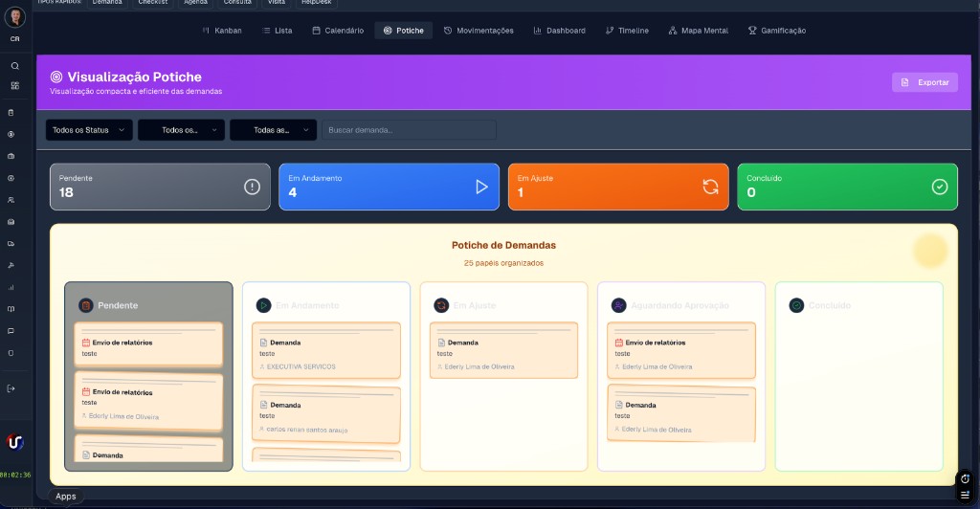Screen dimensions: 980x509
Task: Click the checkmark icon on Concluído counter
Action: [x=940, y=187]
